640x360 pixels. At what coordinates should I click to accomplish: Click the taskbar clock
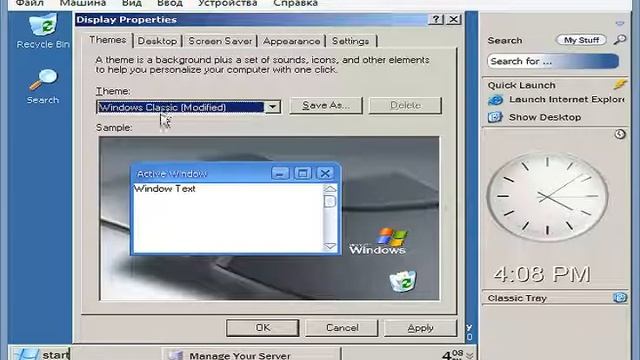tap(453, 354)
